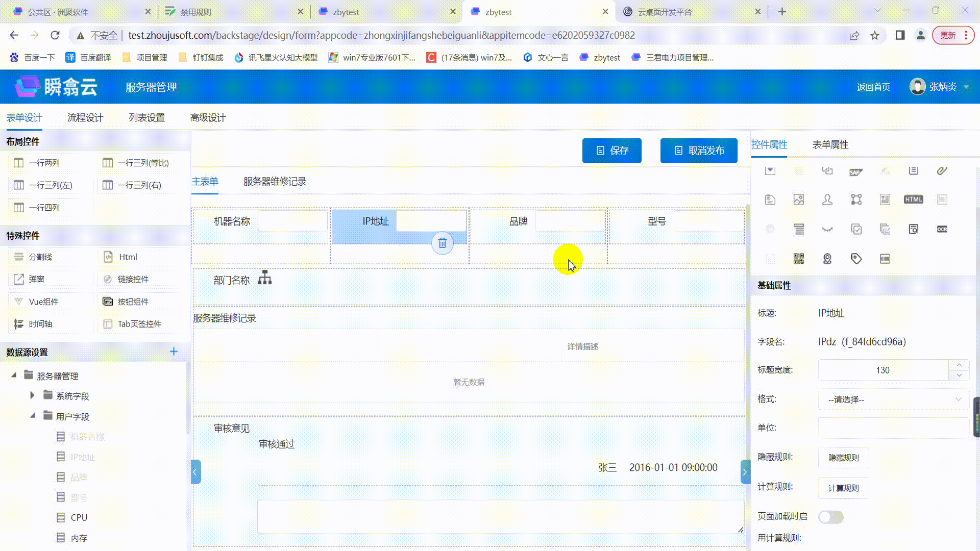
Task: Select the OCR control icon
Action: (x=942, y=229)
